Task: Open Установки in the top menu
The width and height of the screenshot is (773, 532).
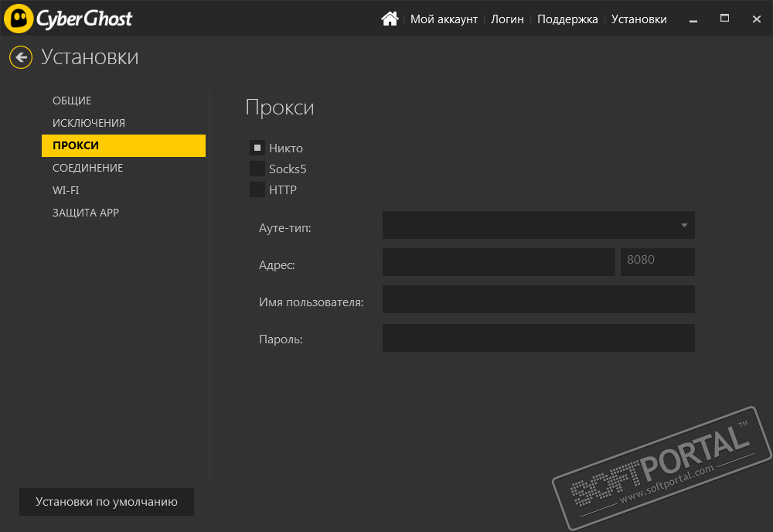Action: 638,19
